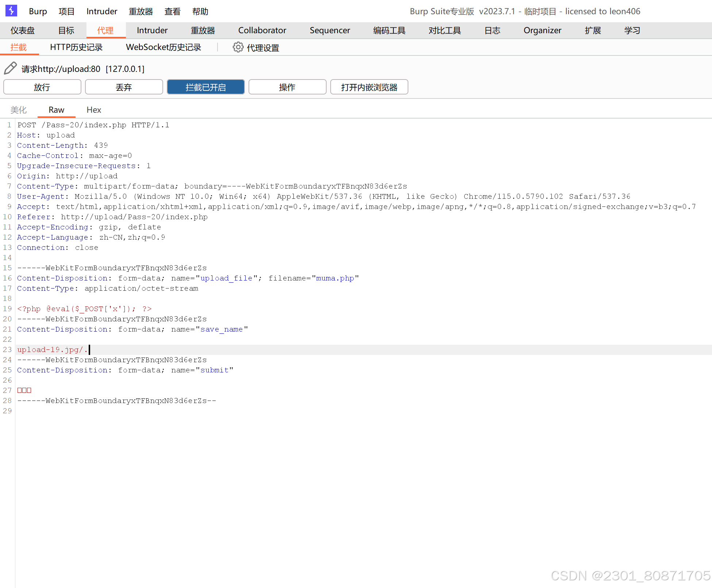The height and width of the screenshot is (588, 712).
Task: Click the 丢弃 drop button
Action: (124, 87)
